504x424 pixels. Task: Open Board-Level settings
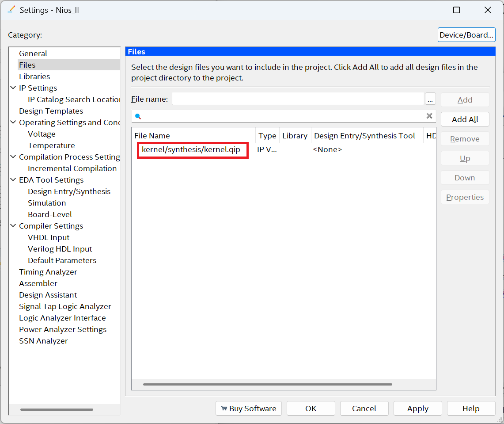pyautogui.click(x=49, y=214)
